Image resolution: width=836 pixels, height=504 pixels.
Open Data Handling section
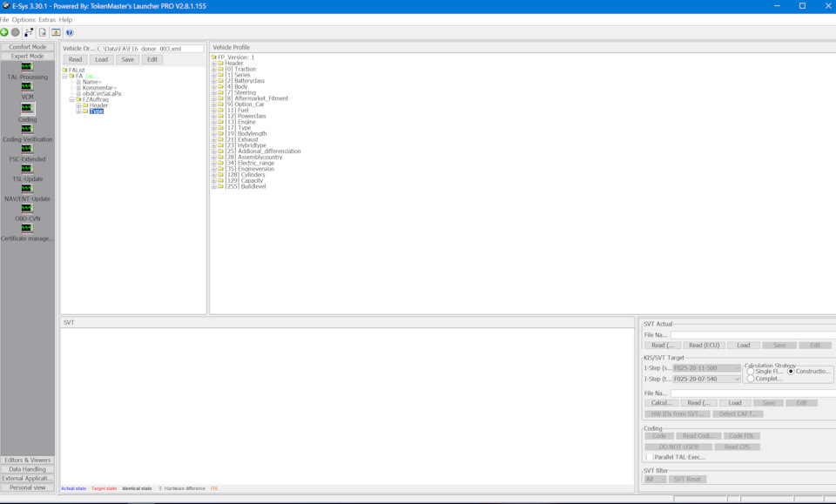(x=27, y=469)
